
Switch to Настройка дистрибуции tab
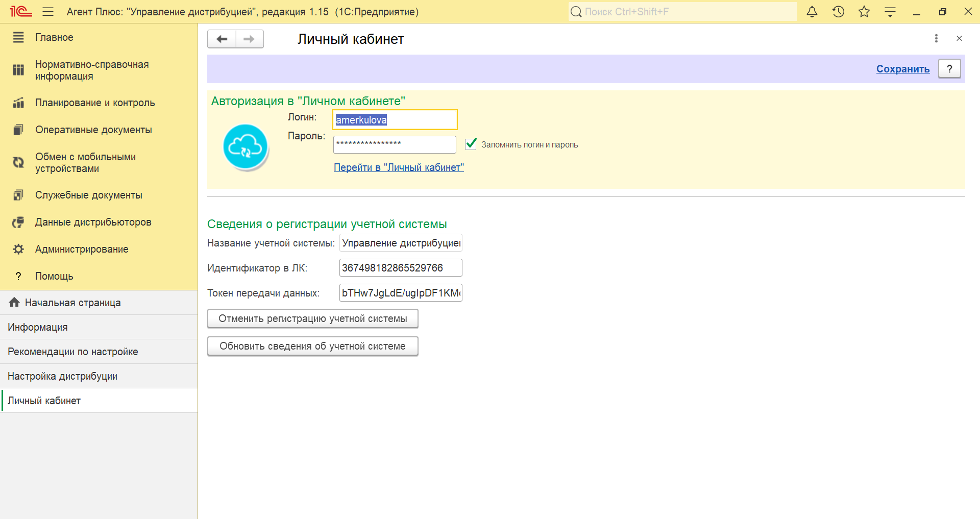click(x=99, y=376)
